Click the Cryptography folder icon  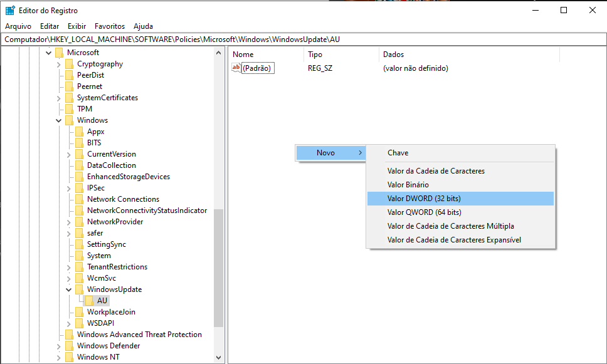click(x=69, y=64)
